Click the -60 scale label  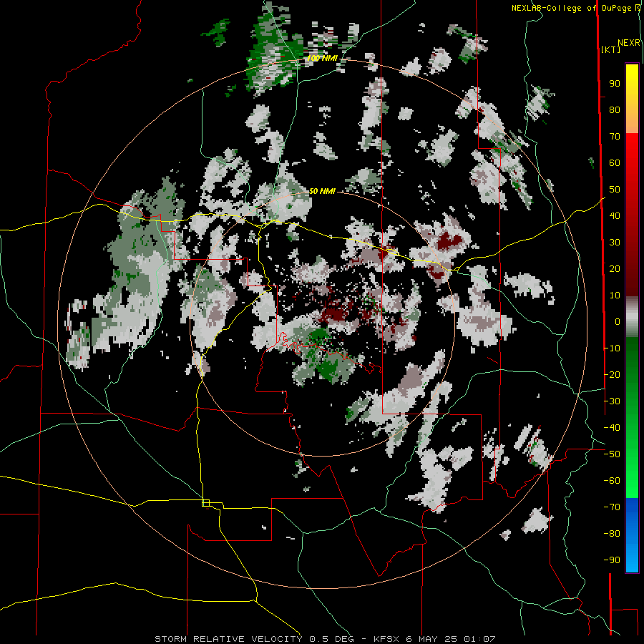(612, 481)
